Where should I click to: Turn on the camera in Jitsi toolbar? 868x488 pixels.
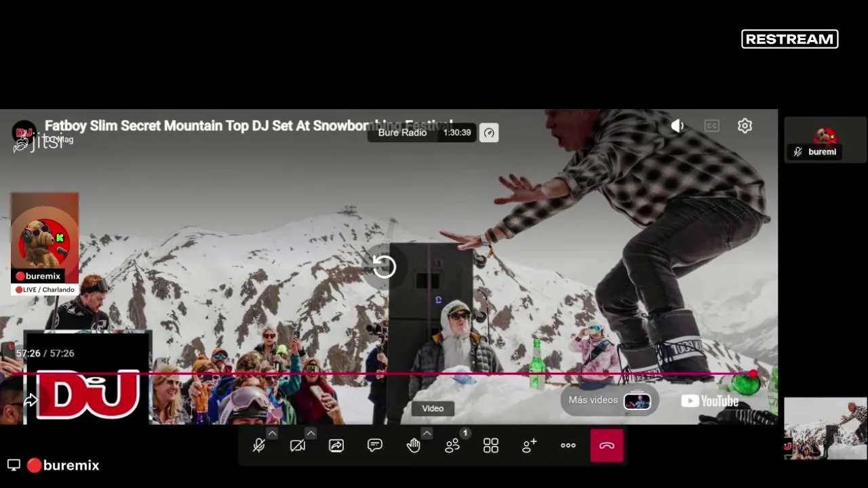pos(297,445)
